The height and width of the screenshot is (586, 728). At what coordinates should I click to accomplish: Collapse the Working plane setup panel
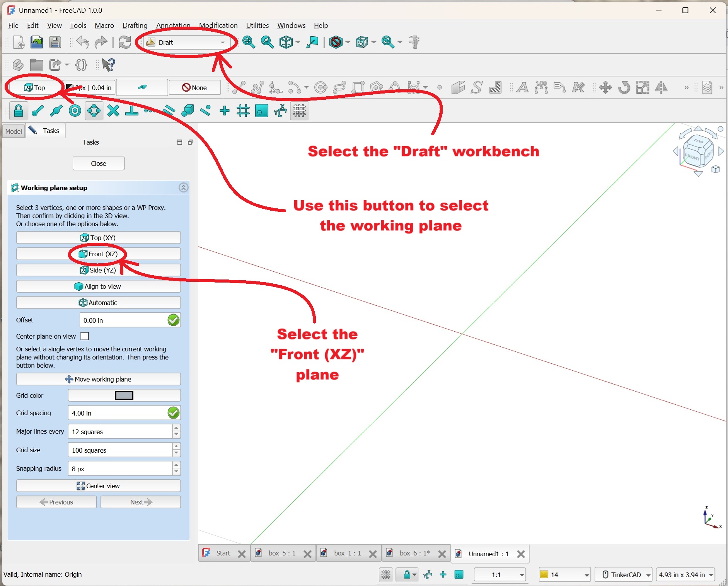183,188
